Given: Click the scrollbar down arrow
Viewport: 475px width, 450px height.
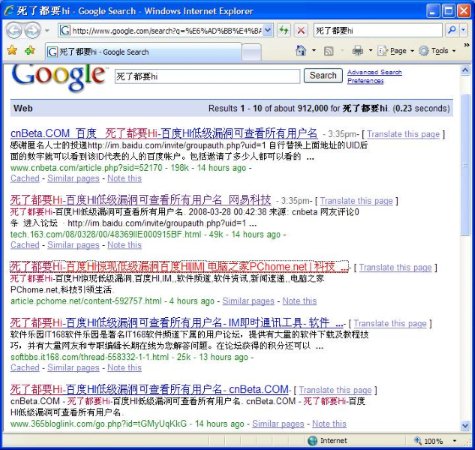Looking at the screenshot, I should pos(465,426).
